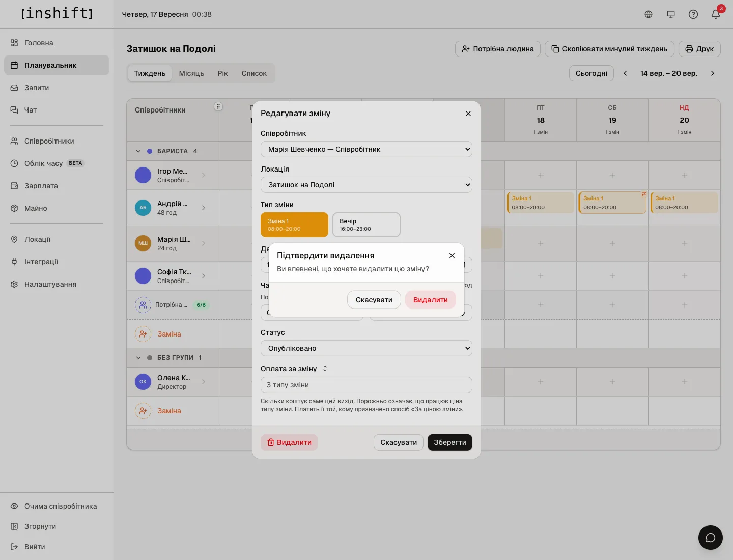The width and height of the screenshot is (733, 560).
Task: Click the Друк print button
Action: tap(699, 49)
